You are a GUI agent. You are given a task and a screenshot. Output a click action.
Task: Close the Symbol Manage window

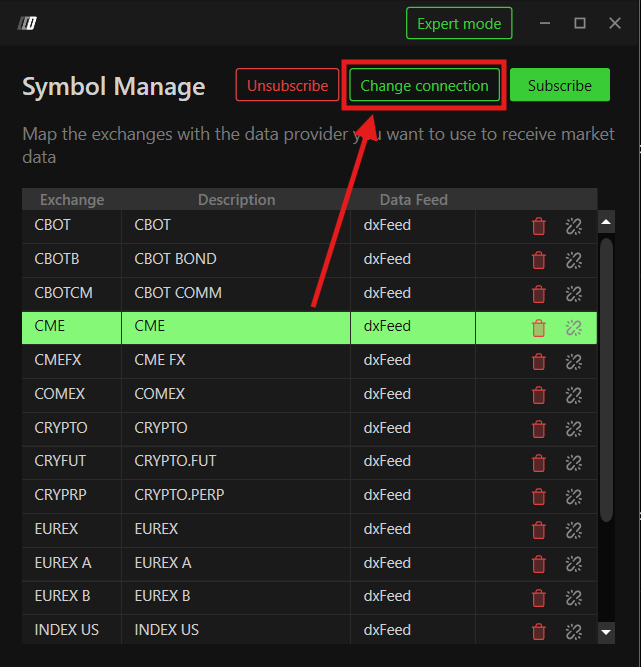pos(615,23)
